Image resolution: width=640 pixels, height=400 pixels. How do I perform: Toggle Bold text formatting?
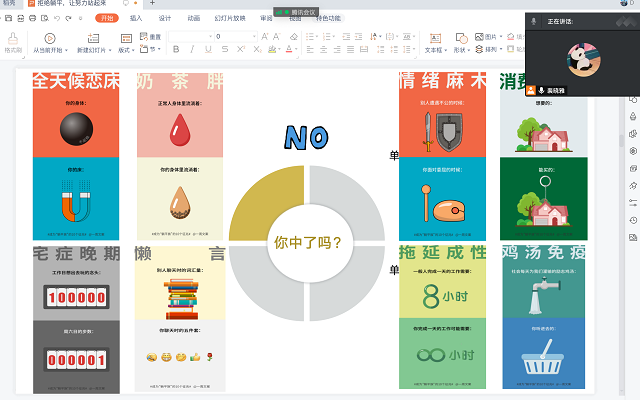[175, 49]
